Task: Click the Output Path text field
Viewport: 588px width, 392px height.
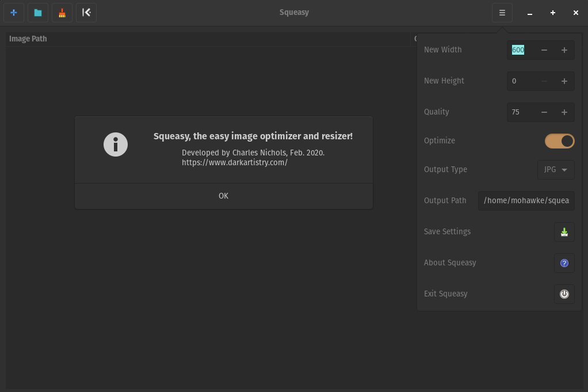Action: click(x=526, y=200)
